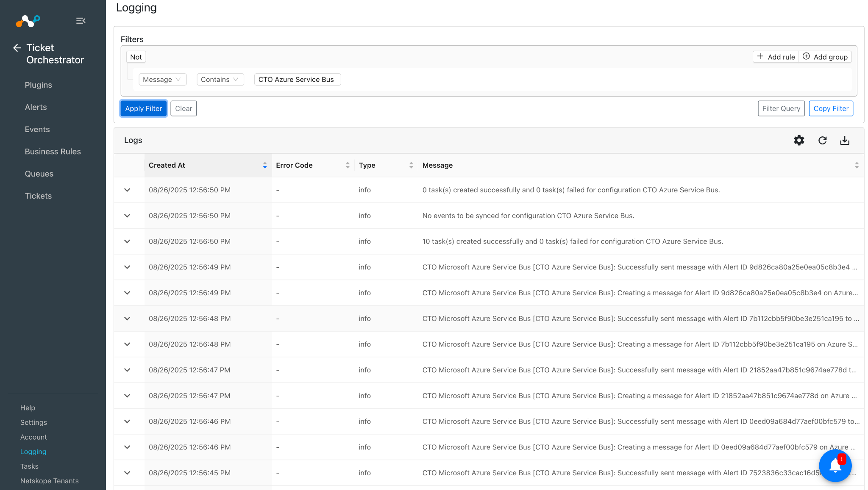The width and height of the screenshot is (868, 490).
Task: Expand 'Successfully sent' row for Alert 9d826ca80a25e0ea05c8b3e4
Action: tap(127, 267)
